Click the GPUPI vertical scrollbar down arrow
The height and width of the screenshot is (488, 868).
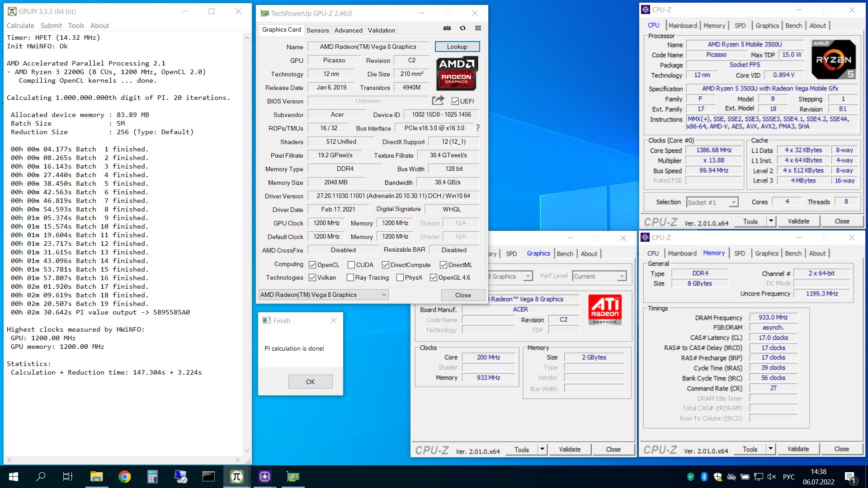click(247, 450)
